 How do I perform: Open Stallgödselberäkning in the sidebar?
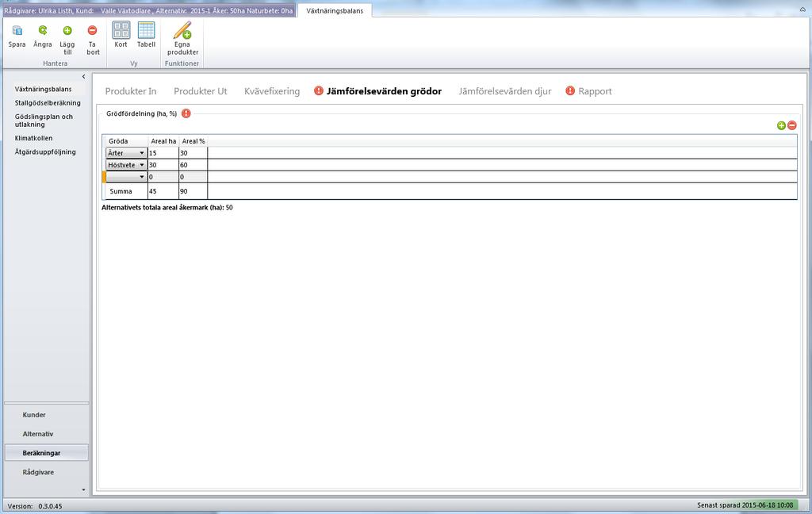48,102
